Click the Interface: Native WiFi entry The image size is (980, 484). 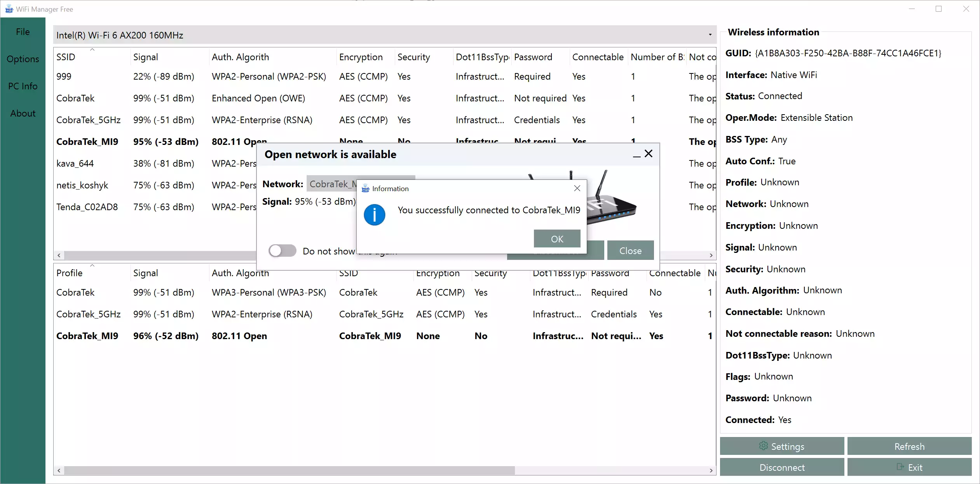click(x=771, y=75)
